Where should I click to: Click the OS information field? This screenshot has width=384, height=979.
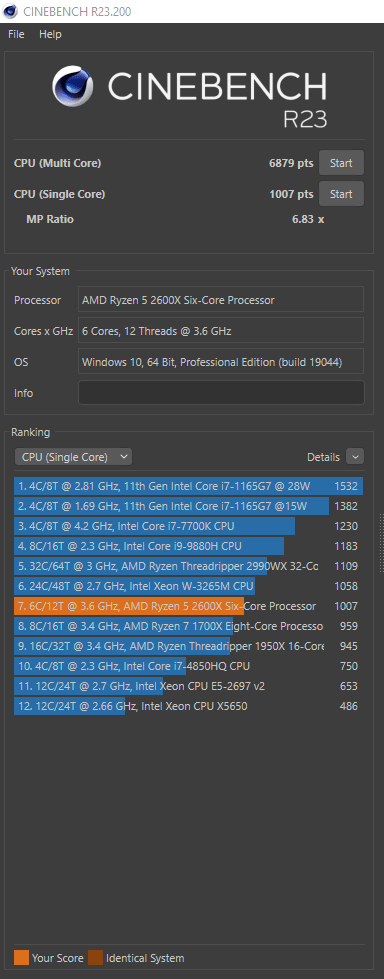click(221, 362)
